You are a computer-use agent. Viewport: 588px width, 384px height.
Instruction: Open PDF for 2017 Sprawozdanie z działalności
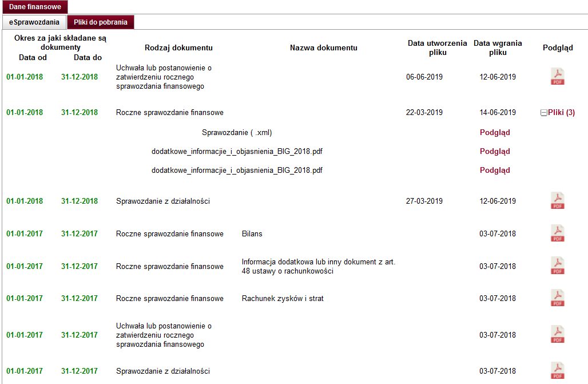557,371
